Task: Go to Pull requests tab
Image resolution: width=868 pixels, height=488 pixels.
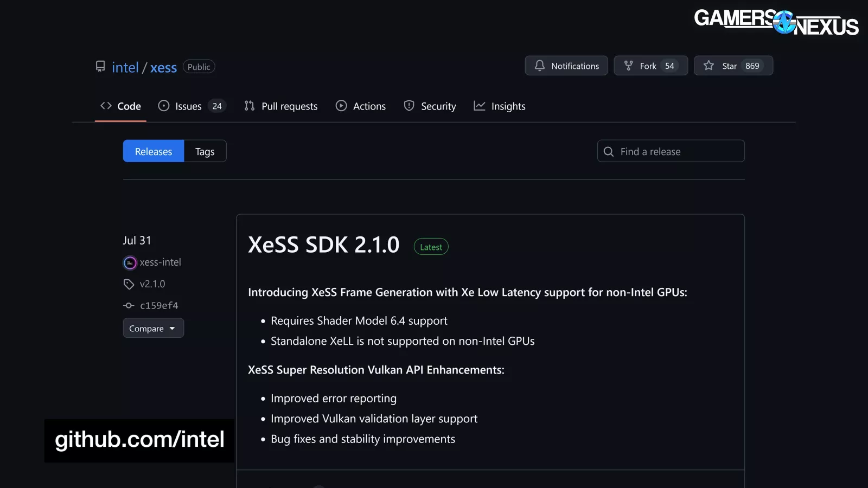Action: (281, 106)
